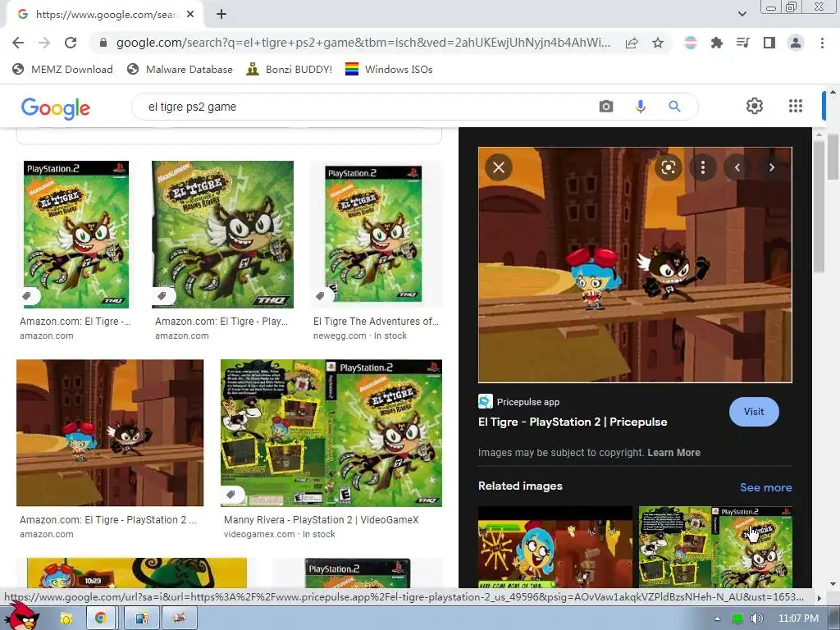
Task: Open the Google apps grid
Action: [x=796, y=106]
